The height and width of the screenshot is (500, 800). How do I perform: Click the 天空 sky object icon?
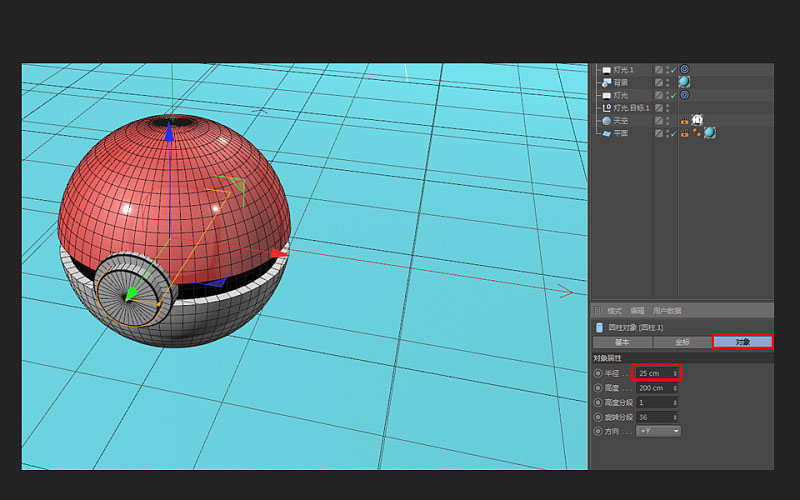click(x=606, y=120)
